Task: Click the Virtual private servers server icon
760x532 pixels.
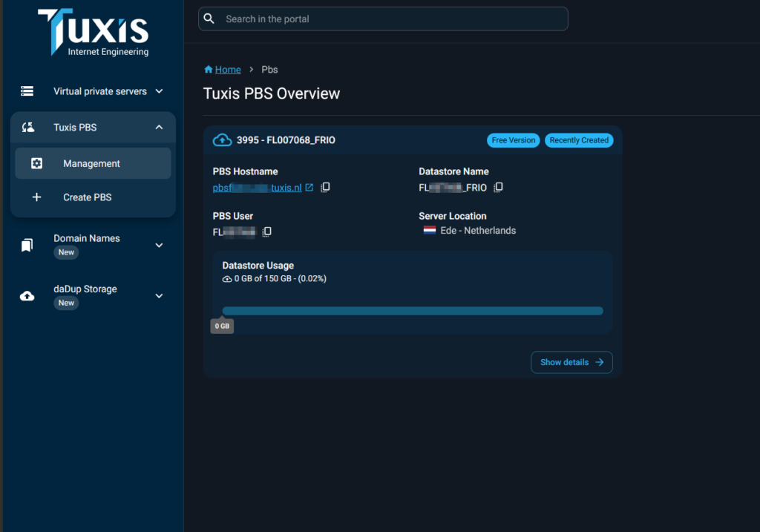Action: coord(27,91)
